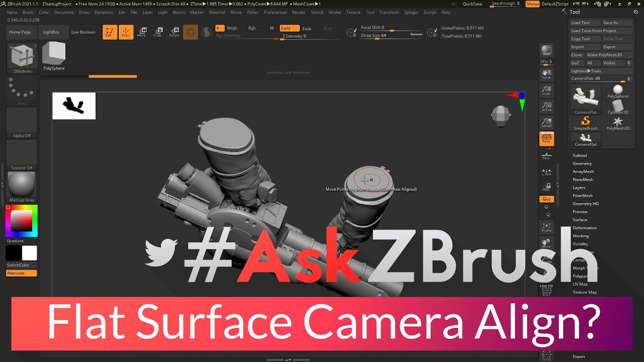
Task: Open the Preferences menu
Action: 275,12
